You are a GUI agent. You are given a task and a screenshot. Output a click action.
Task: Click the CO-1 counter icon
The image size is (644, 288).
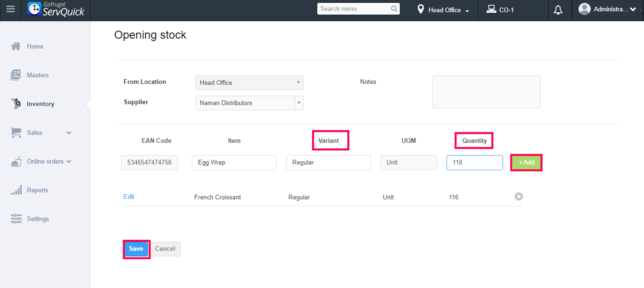tap(491, 9)
